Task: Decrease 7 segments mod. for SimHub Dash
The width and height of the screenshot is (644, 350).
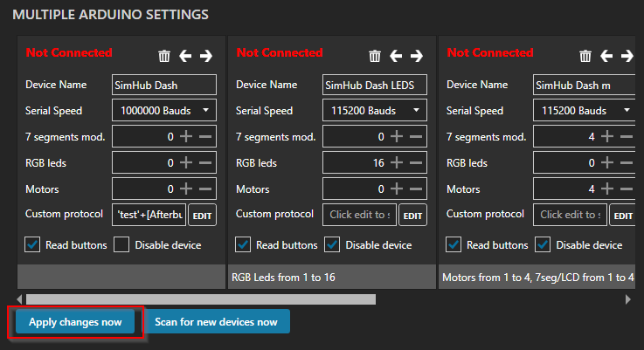Action: click(205, 136)
